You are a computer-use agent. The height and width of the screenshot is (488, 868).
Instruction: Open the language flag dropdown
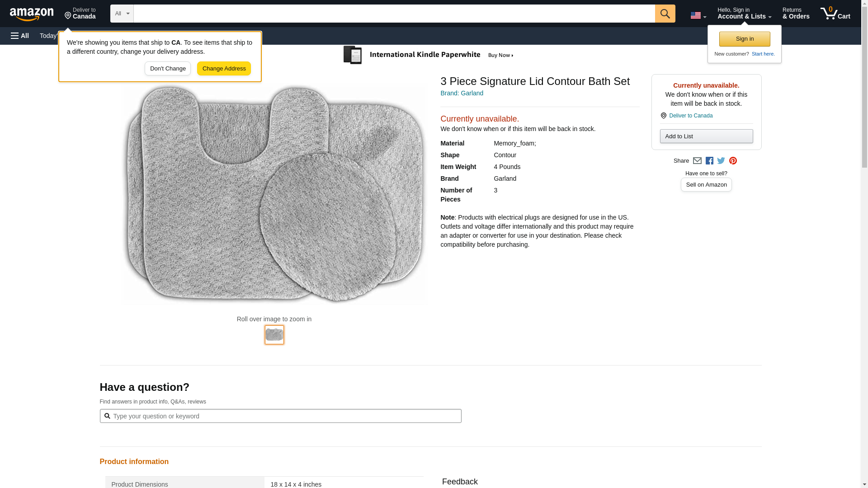pyautogui.click(x=698, y=15)
